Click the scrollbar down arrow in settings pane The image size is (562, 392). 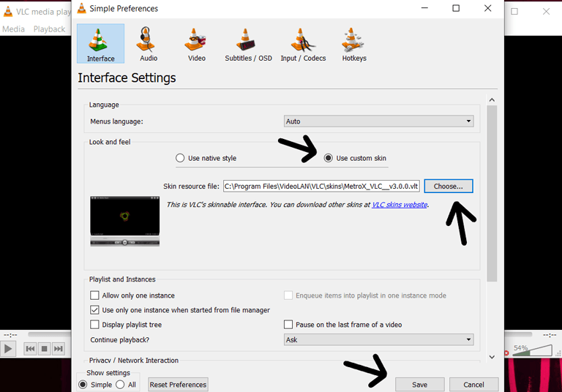pos(492,357)
